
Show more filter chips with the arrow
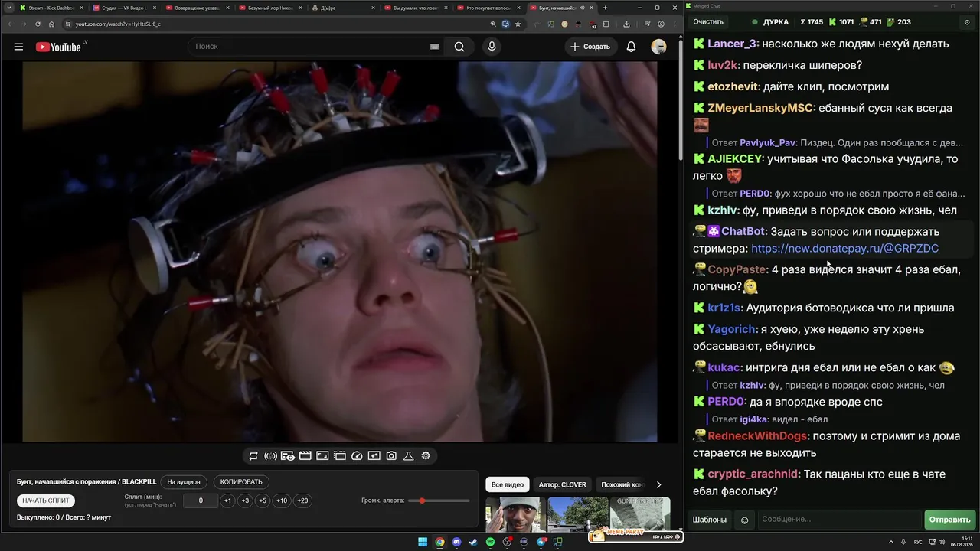[x=658, y=484]
